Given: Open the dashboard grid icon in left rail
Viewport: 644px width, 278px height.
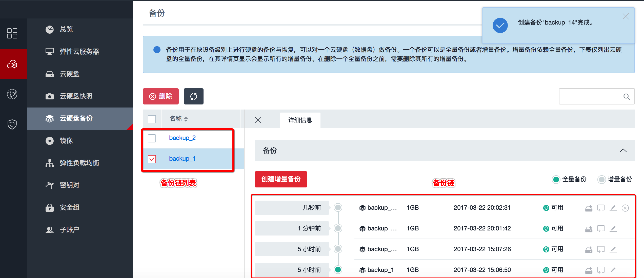Looking at the screenshot, I should coord(12,33).
